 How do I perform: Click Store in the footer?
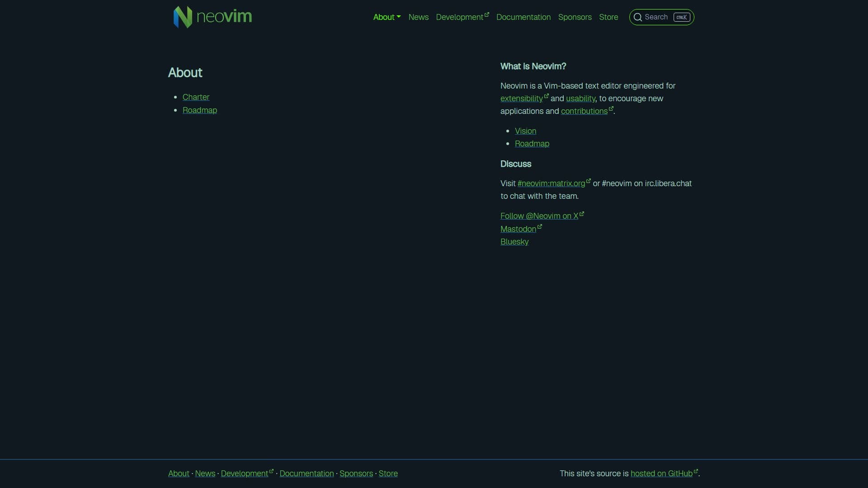(388, 474)
